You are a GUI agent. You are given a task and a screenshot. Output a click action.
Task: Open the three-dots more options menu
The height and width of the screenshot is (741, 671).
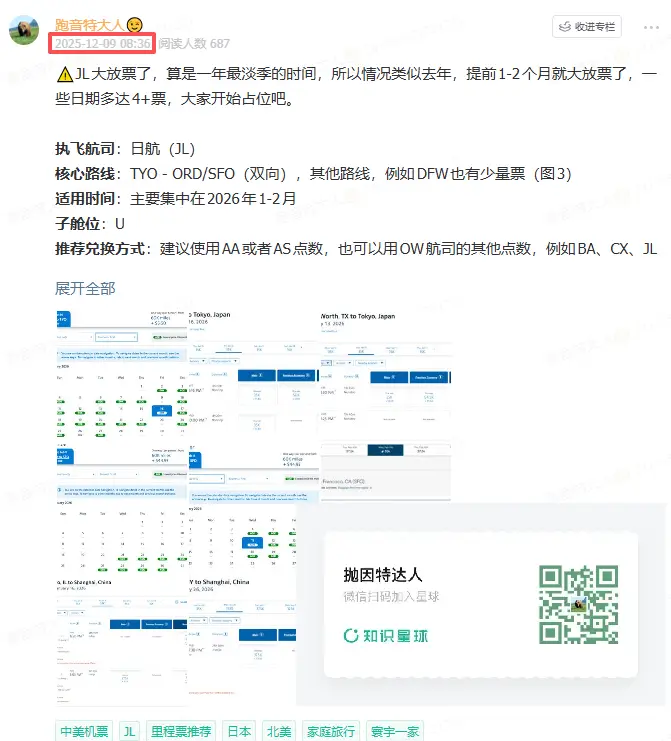click(x=651, y=27)
